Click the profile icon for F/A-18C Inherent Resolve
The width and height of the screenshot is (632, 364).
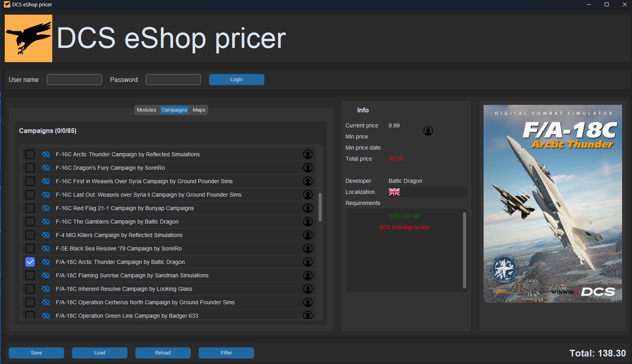tap(307, 289)
